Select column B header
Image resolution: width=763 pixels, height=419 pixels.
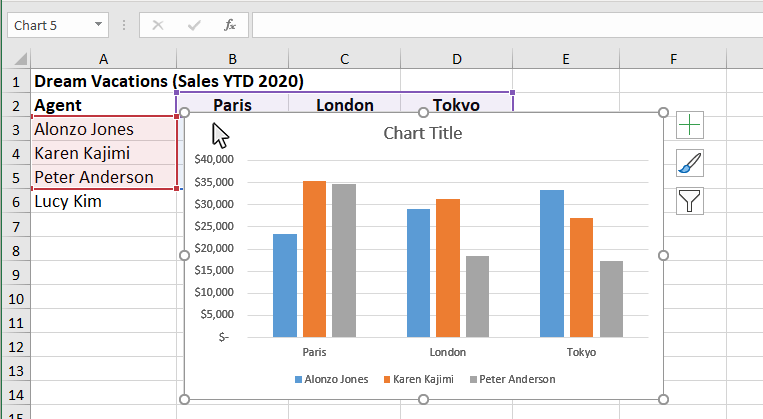232,59
